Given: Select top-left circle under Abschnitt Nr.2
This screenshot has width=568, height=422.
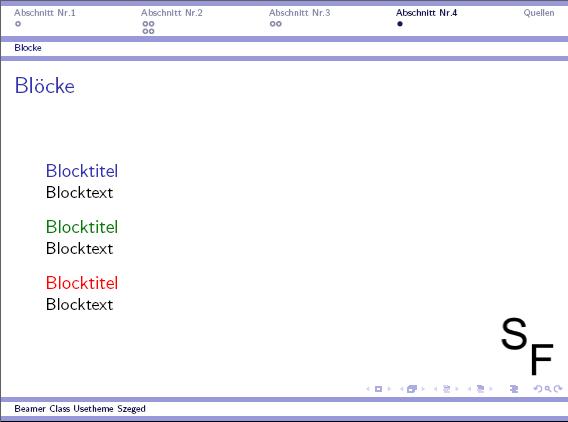Looking at the screenshot, I should pos(145,24).
